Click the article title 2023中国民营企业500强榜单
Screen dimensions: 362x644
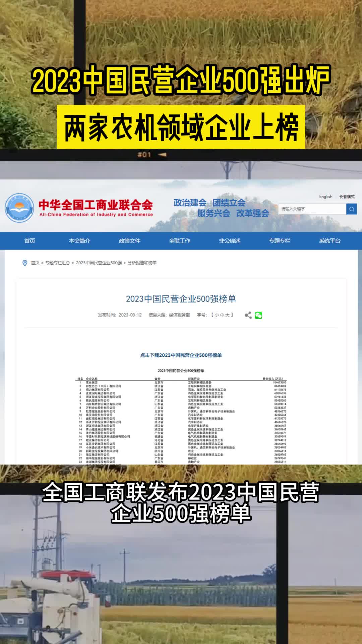pos(181,299)
